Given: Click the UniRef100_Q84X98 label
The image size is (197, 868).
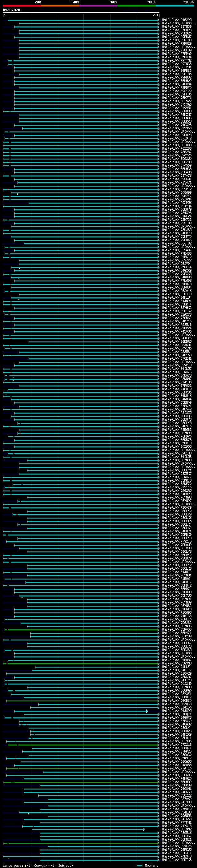Looking at the screenshot, I should pos(176,213).
